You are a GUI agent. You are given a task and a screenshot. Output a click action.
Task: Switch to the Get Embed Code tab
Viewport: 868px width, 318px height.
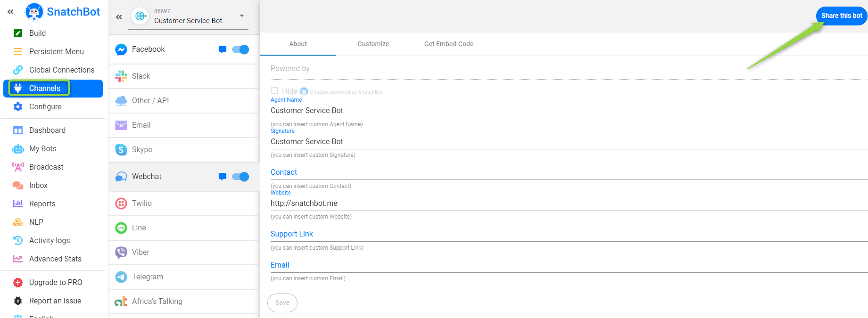[449, 44]
